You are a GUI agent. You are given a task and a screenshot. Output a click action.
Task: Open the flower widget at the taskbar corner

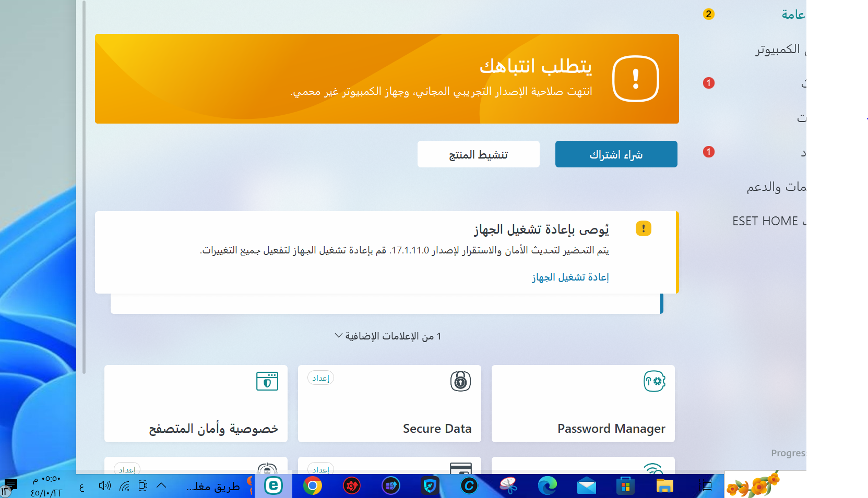[x=753, y=484]
